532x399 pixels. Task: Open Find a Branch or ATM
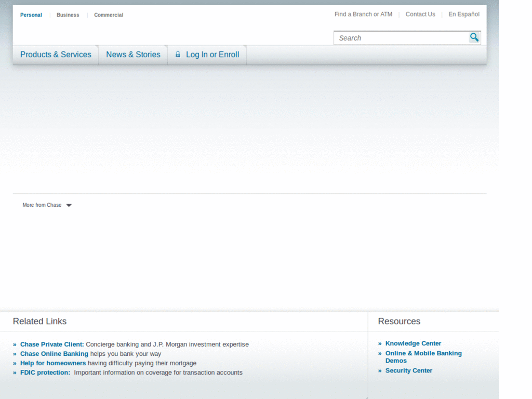click(x=363, y=14)
